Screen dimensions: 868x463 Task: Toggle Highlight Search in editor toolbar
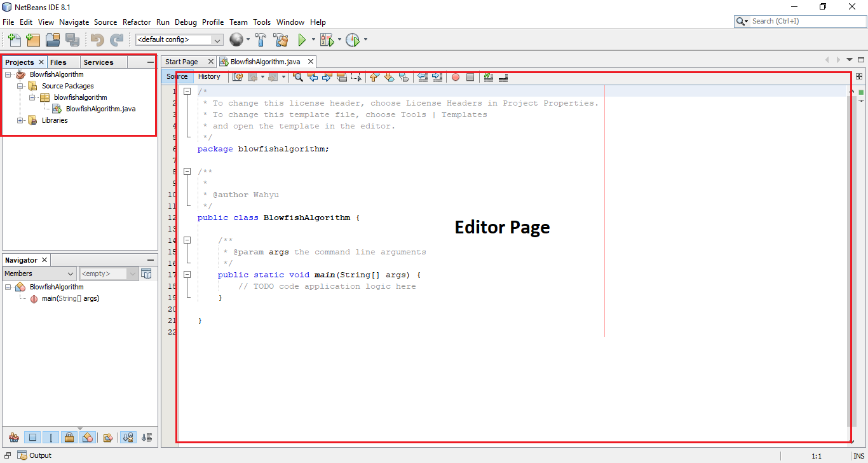coord(342,77)
